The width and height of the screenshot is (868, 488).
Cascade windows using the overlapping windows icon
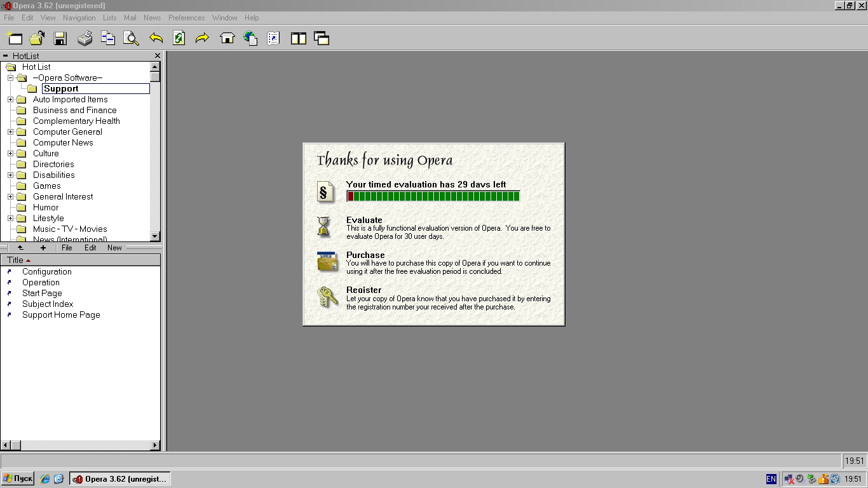click(x=322, y=39)
